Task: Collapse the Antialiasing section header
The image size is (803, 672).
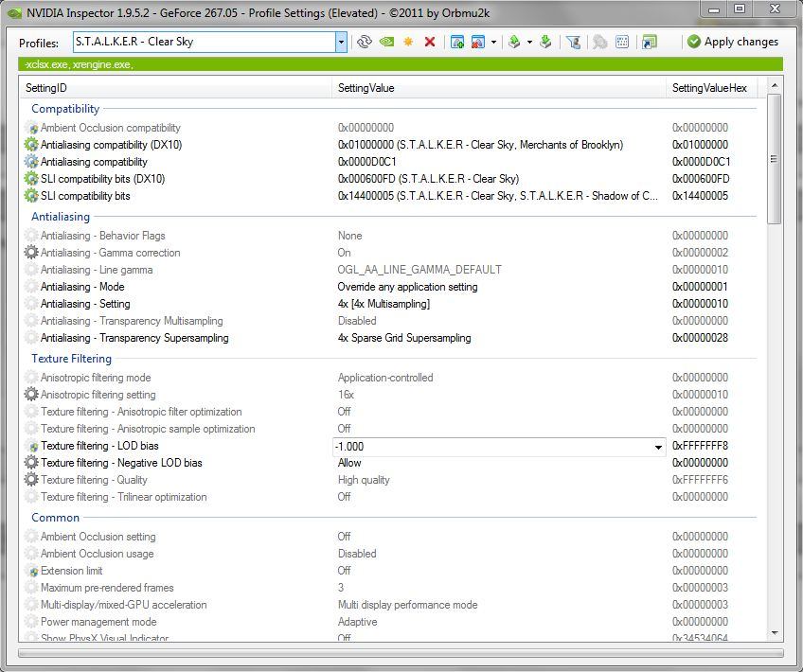Action: pyautogui.click(x=61, y=217)
